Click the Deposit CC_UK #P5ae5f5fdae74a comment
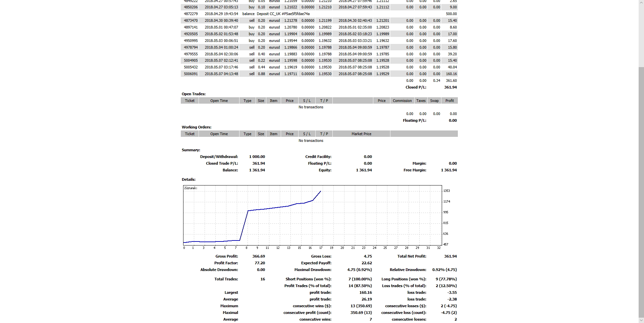Viewport: 644px width, 323px height. 283,14
